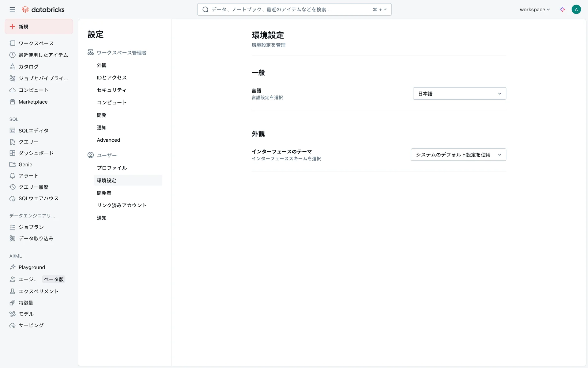Open Playground under AI/ML
This screenshot has width=588, height=368.
[32, 267]
